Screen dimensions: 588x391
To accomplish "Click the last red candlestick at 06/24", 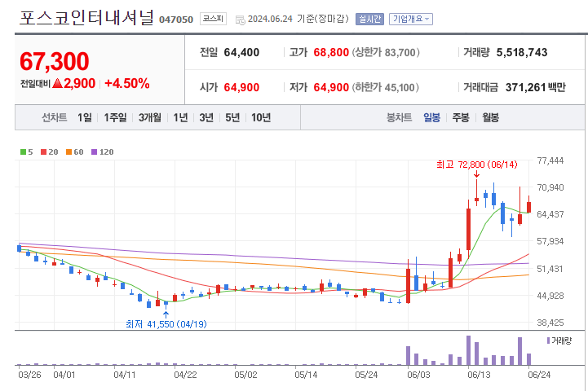I will pyautogui.click(x=528, y=205).
